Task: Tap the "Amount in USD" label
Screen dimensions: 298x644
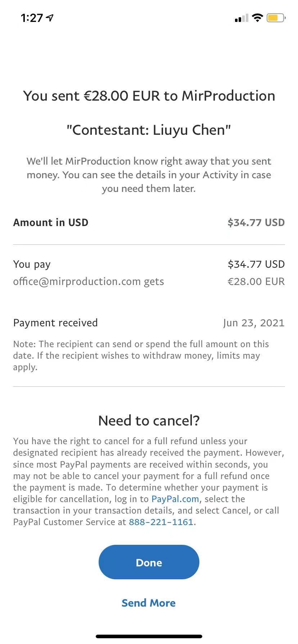Action: (x=51, y=222)
